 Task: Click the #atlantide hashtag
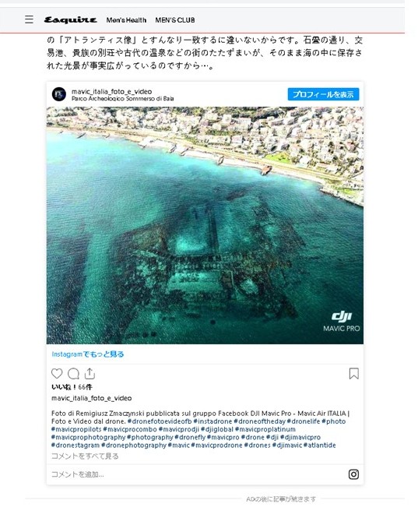319,445
